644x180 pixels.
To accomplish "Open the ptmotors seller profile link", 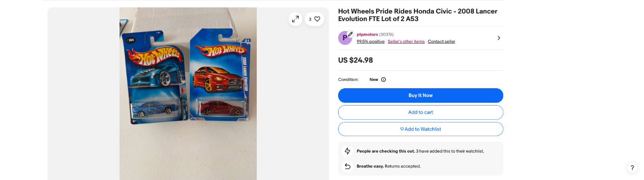I will coord(367,35).
